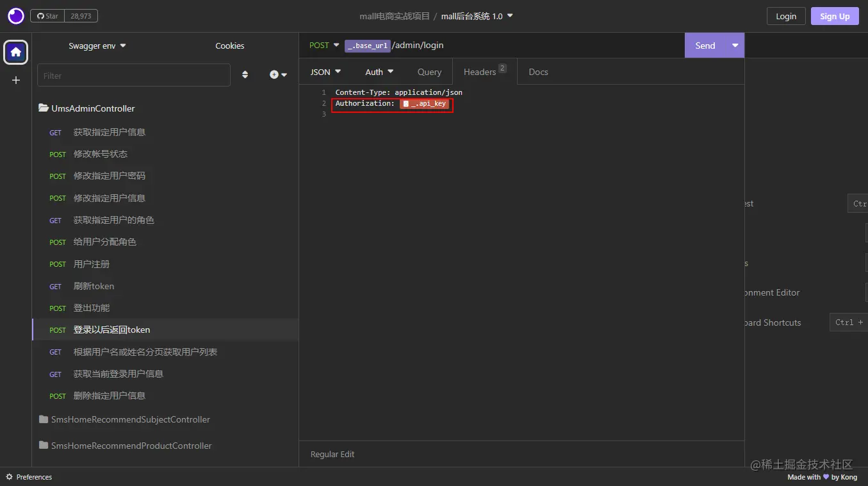Click the Sign Up button
868x486 pixels.
[835, 16]
